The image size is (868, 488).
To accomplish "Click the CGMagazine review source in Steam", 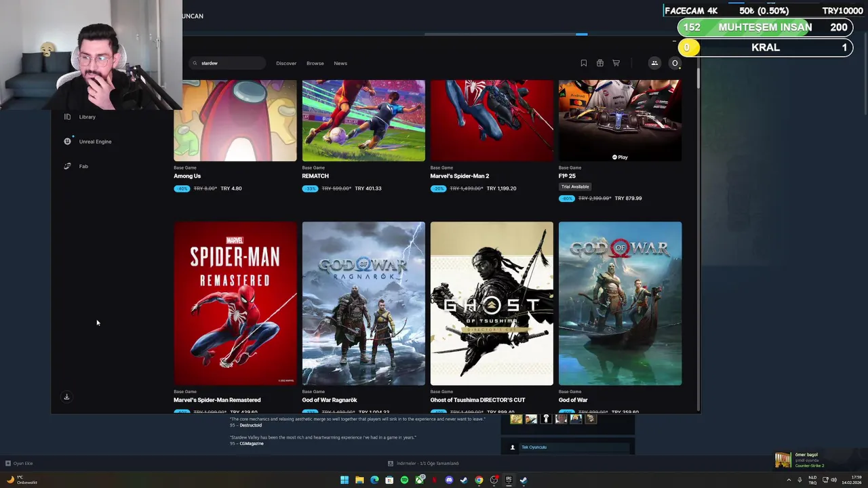I will tap(251, 443).
